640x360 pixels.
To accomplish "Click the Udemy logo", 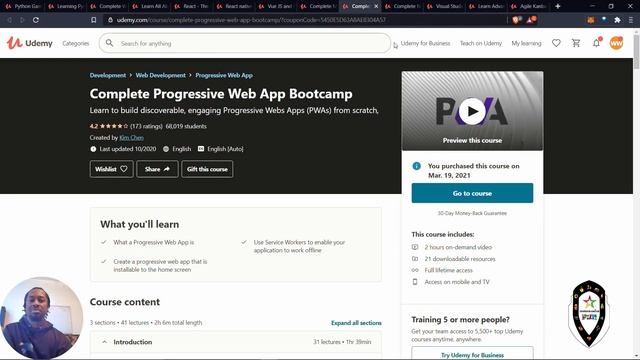I will (x=29, y=43).
